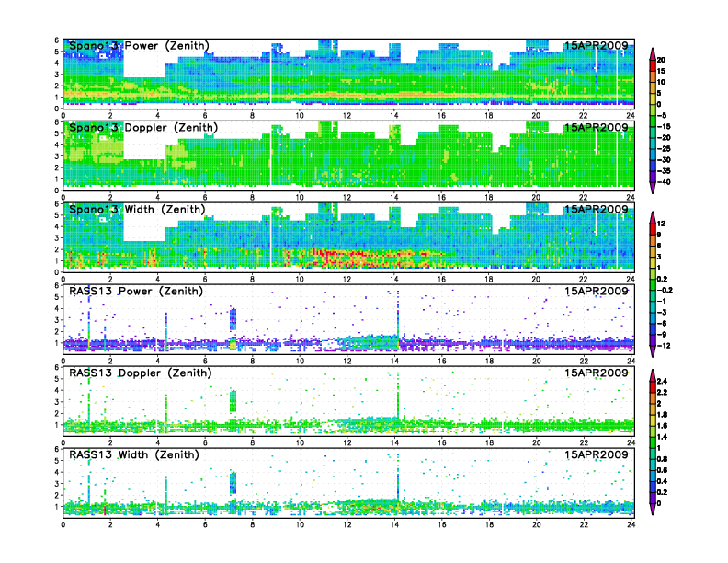728x563 pixels.
Task: Click hour tick 6 below Spano13 Width panel
Action: pyautogui.click(x=205, y=279)
